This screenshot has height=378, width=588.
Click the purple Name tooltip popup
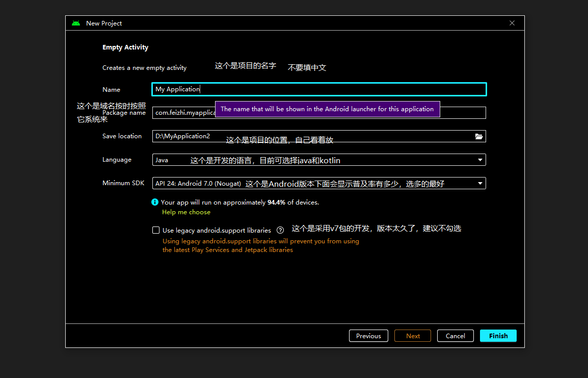328,109
